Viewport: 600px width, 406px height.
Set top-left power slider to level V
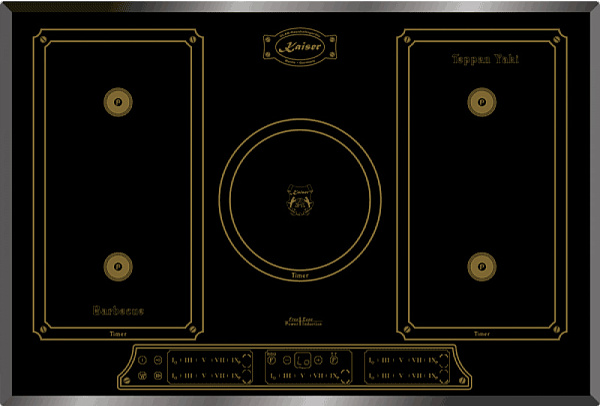(203, 359)
